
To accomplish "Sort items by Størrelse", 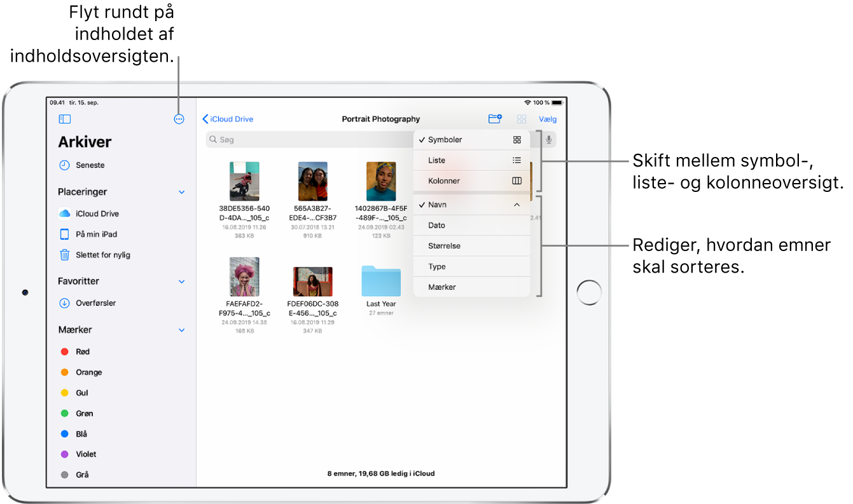I will [x=471, y=246].
